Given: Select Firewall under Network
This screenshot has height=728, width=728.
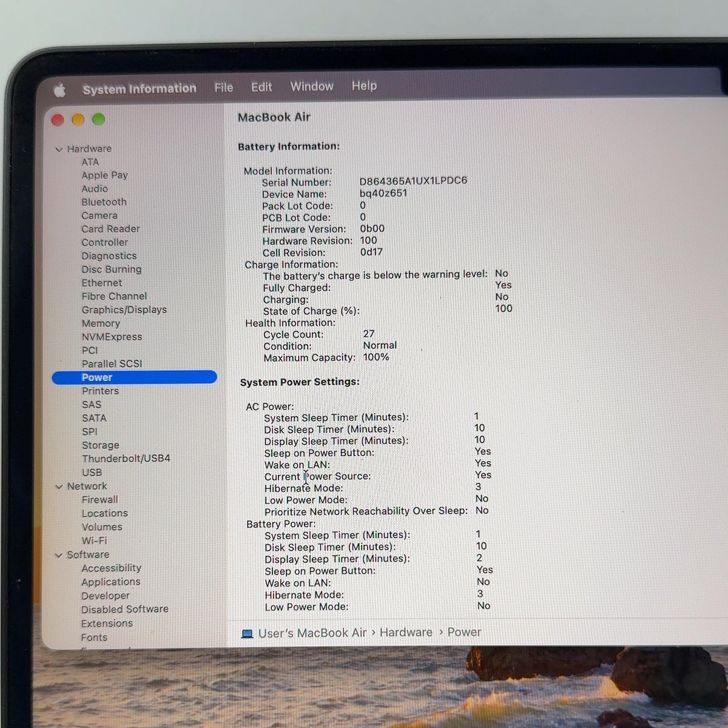Looking at the screenshot, I should (x=100, y=500).
